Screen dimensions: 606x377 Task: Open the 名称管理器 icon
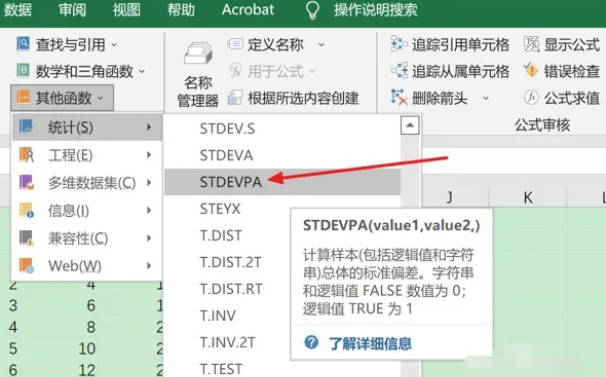tap(198, 54)
